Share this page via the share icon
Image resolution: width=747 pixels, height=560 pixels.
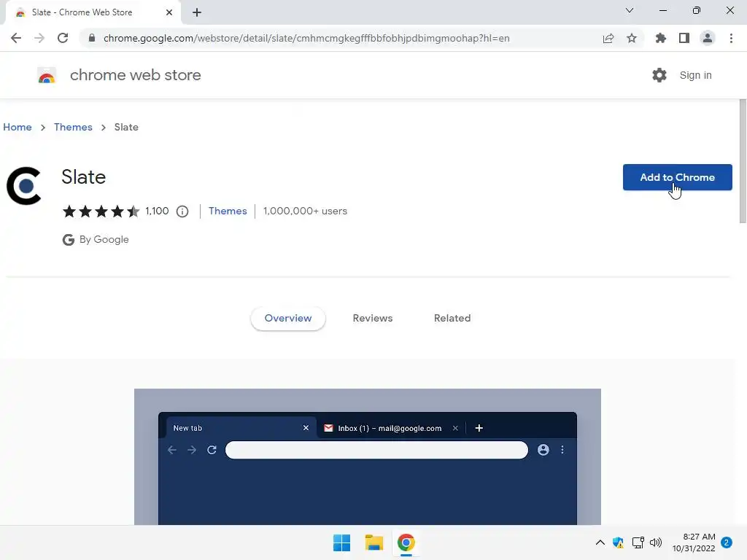(608, 38)
